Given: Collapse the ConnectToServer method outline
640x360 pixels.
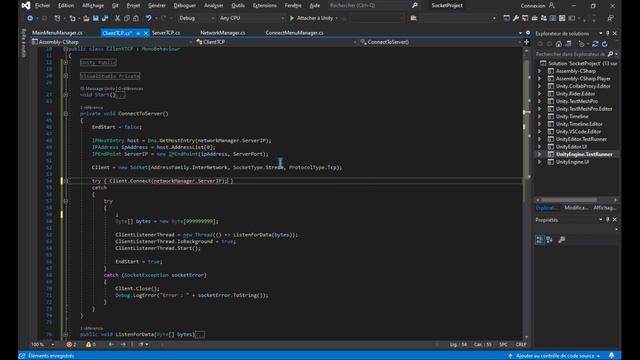Looking at the screenshot, I should 66,114.
